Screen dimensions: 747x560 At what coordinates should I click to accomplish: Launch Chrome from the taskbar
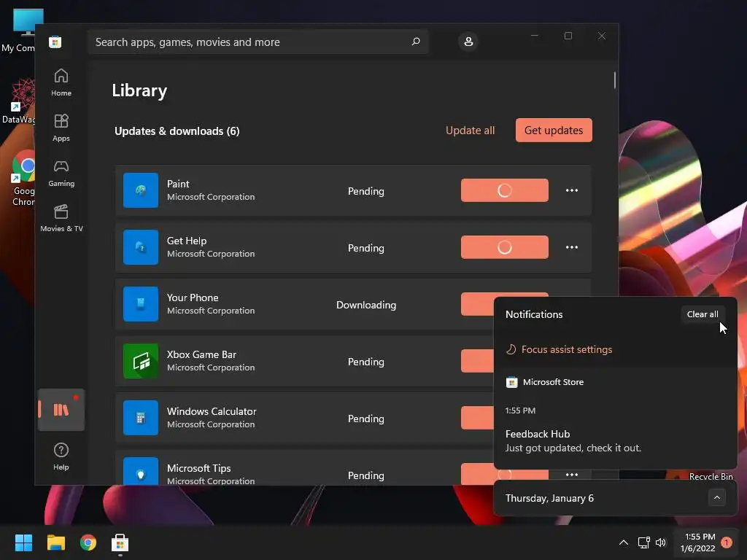pyautogui.click(x=88, y=542)
